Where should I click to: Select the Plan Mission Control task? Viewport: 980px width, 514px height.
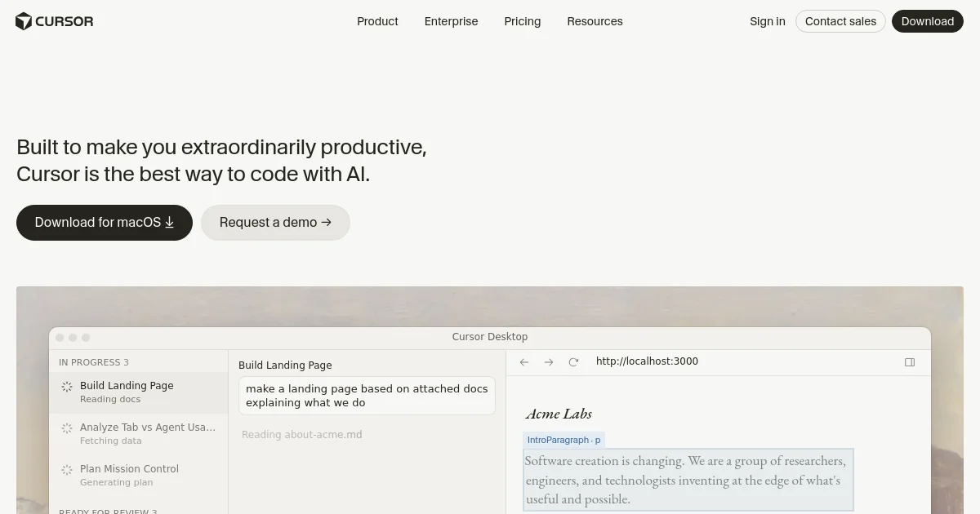[x=139, y=476]
